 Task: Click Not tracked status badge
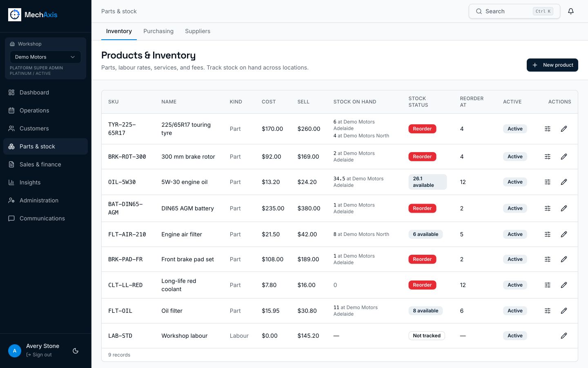point(427,336)
